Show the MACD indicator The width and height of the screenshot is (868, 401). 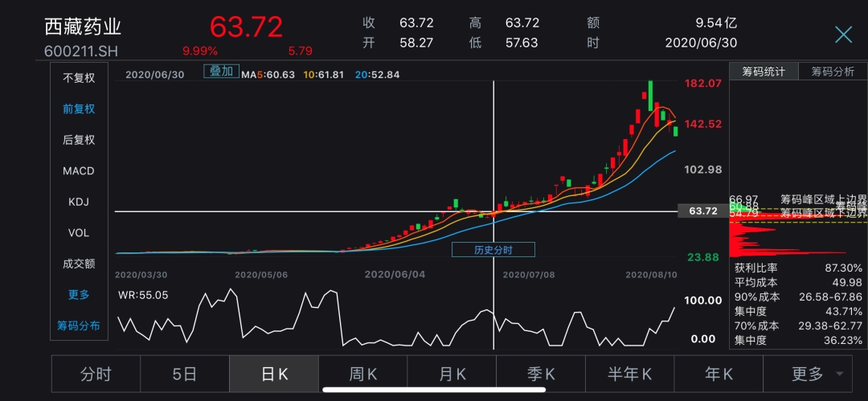[79, 171]
